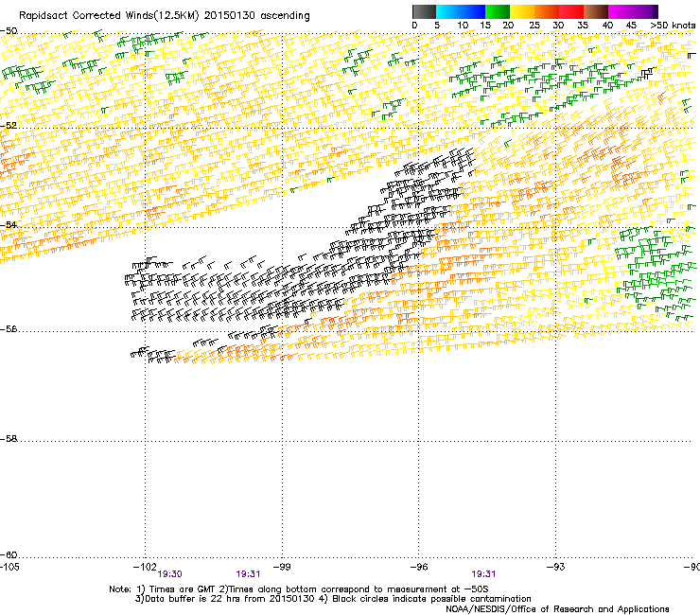Click the purple '19:31' time near -96
This screenshot has height=615, width=700.
[x=484, y=574]
